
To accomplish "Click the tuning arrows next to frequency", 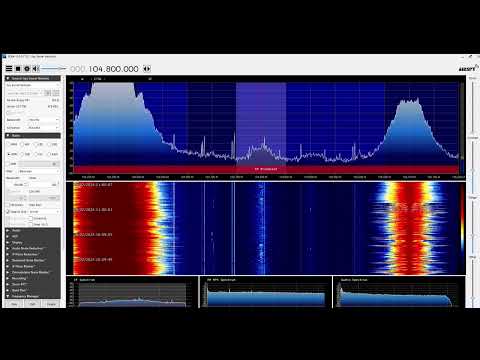I will click(147, 69).
